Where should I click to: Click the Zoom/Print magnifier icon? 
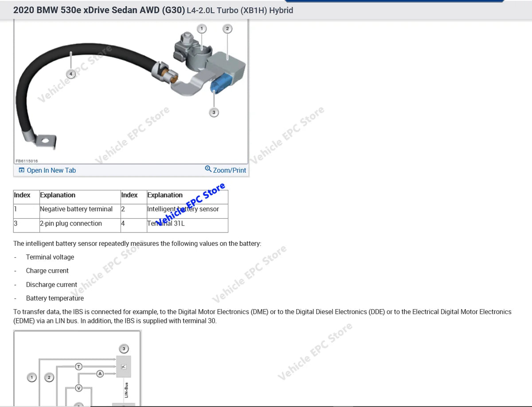coord(208,169)
